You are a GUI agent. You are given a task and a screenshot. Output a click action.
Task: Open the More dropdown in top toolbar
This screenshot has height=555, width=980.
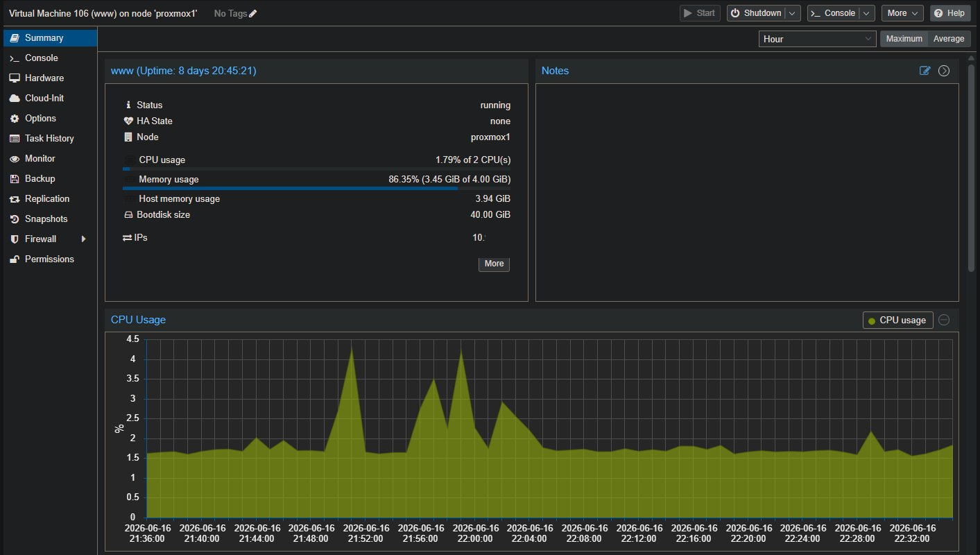[902, 13]
